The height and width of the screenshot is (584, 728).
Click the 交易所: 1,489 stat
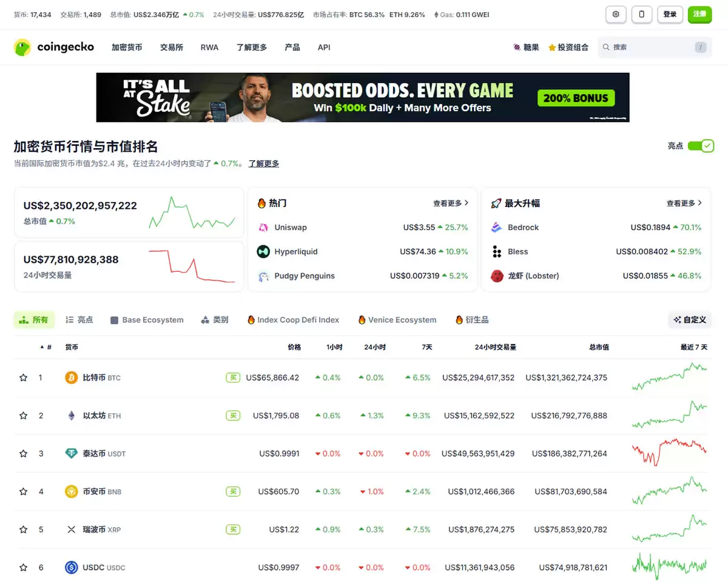(x=81, y=15)
